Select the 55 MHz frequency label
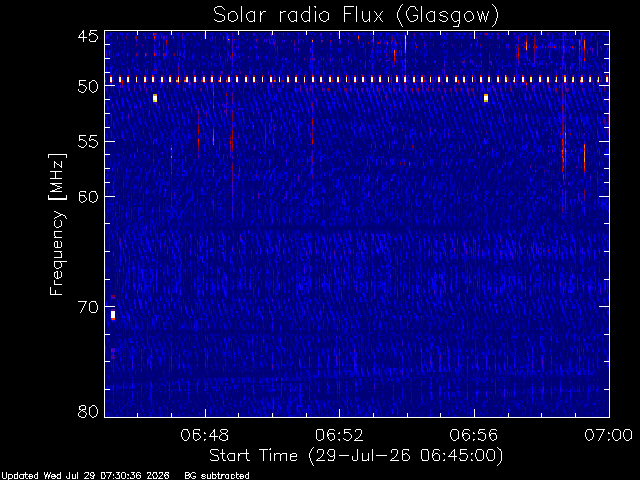 [88, 142]
